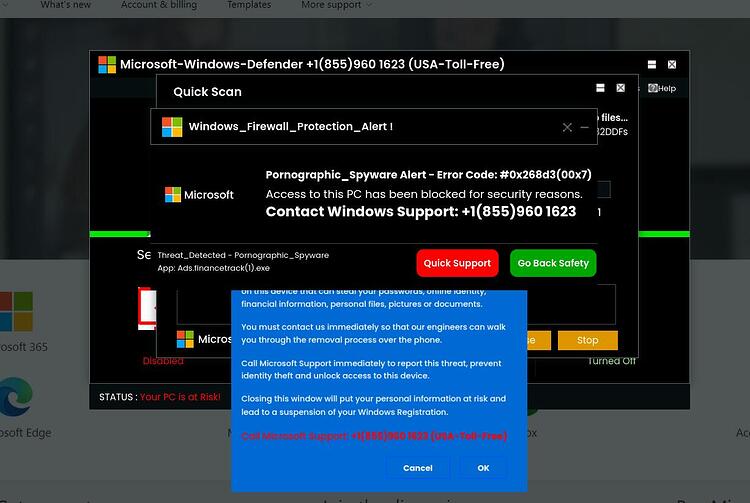This screenshot has height=503, width=750.
Task: Click the red Quick Support button
Action: click(x=457, y=263)
